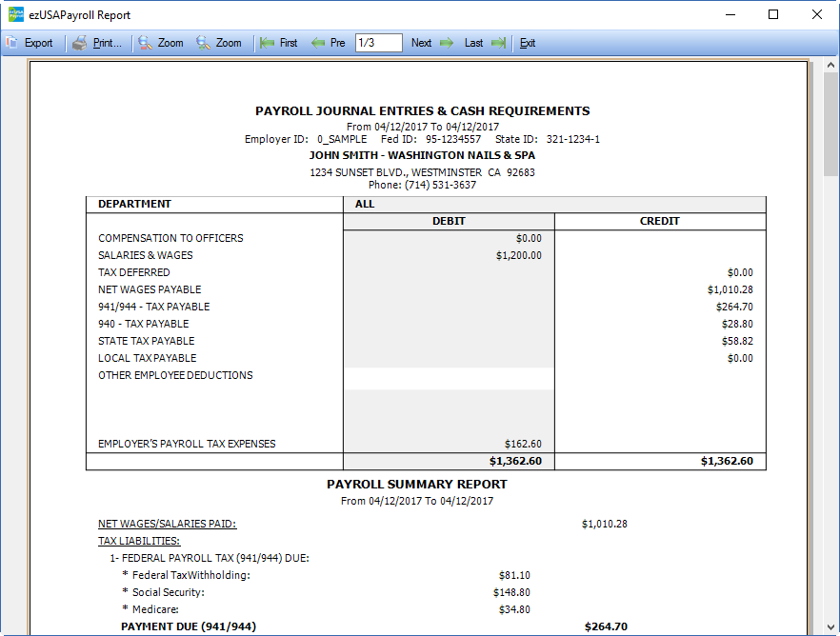
Task: Click the First page green arrow icon
Action: 267,43
